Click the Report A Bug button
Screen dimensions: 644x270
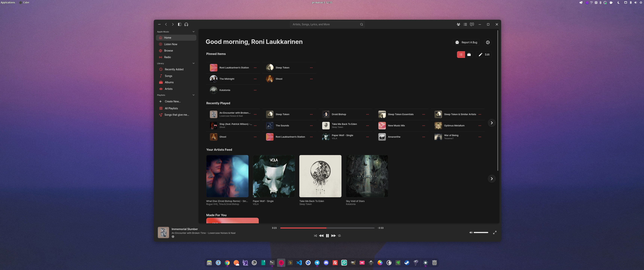466,42
